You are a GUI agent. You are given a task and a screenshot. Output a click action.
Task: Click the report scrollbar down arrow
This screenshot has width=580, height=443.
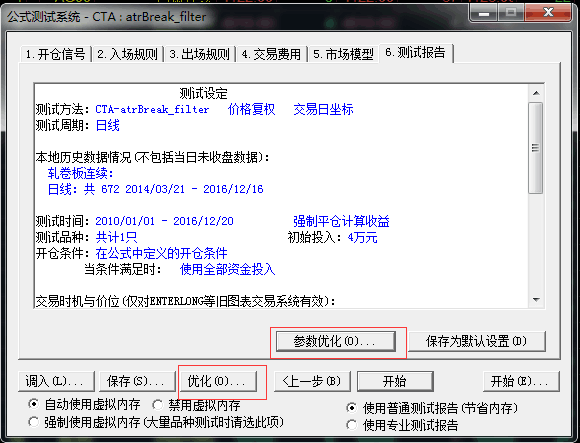click(536, 300)
